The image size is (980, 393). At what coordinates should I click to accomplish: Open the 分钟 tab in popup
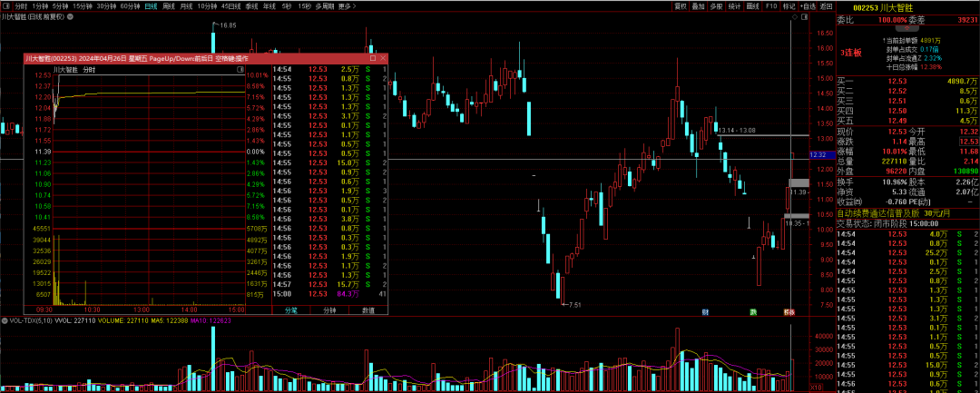(x=329, y=309)
